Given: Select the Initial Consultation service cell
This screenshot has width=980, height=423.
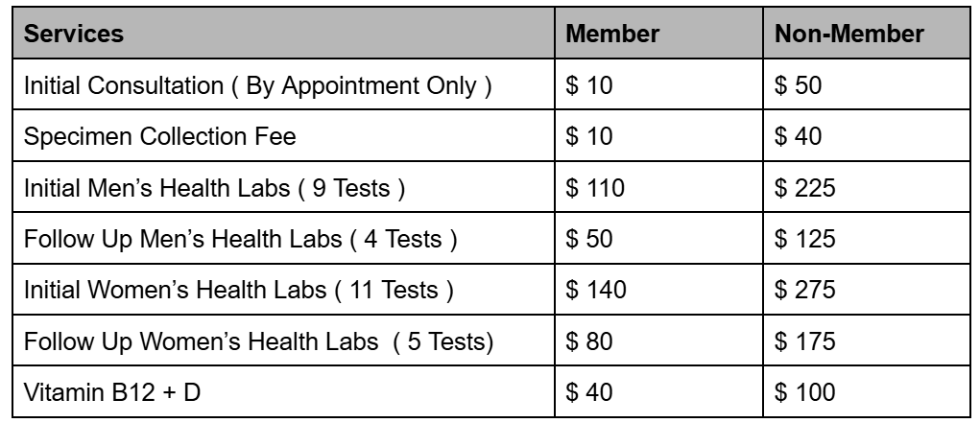Looking at the screenshot, I should (x=283, y=85).
